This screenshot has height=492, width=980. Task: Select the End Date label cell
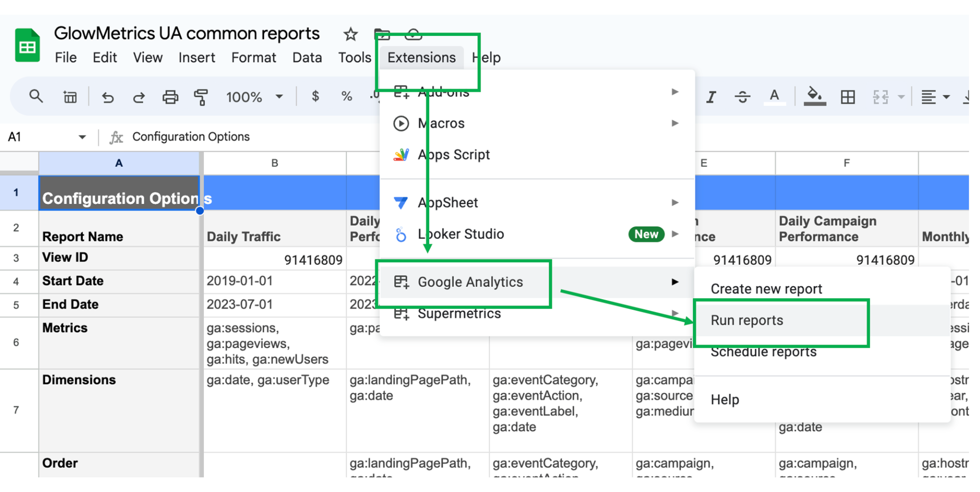point(119,305)
